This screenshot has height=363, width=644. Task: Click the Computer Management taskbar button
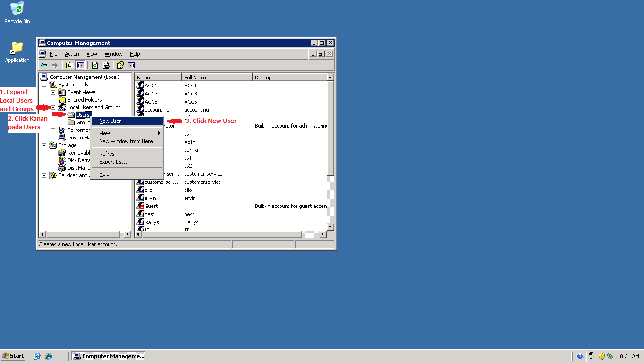pos(108,356)
